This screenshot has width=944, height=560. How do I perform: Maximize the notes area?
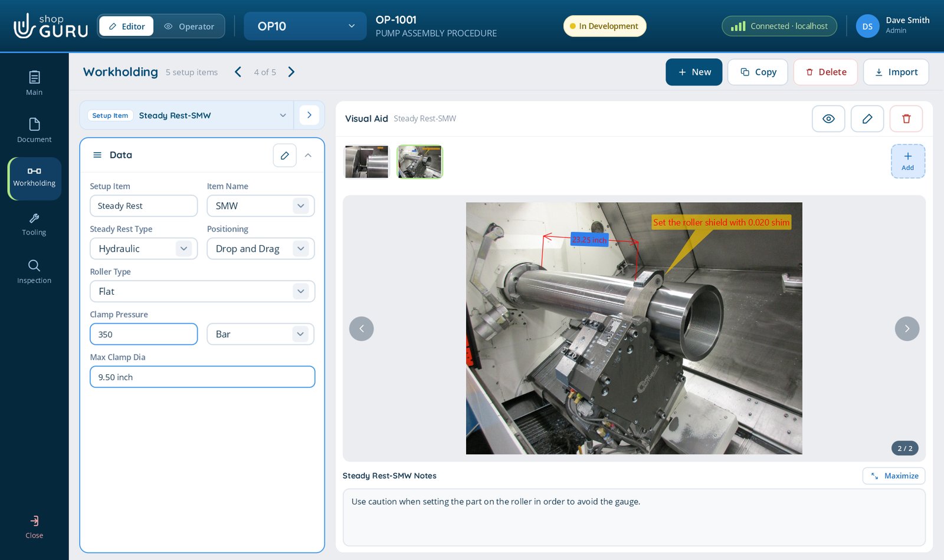coord(894,476)
